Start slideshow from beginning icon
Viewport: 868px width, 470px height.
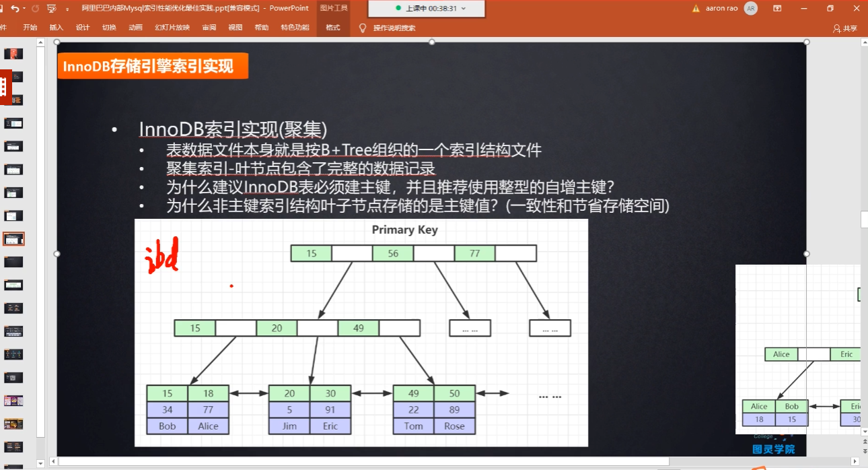pos(52,8)
